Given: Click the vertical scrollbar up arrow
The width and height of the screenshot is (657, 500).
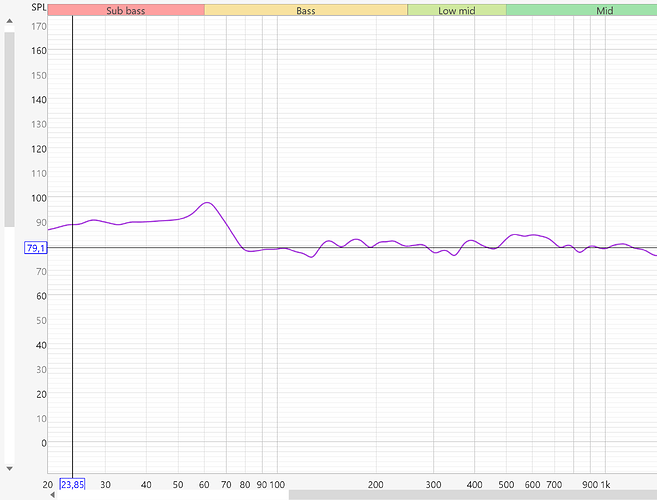Looking at the screenshot, I should [x=9, y=22].
